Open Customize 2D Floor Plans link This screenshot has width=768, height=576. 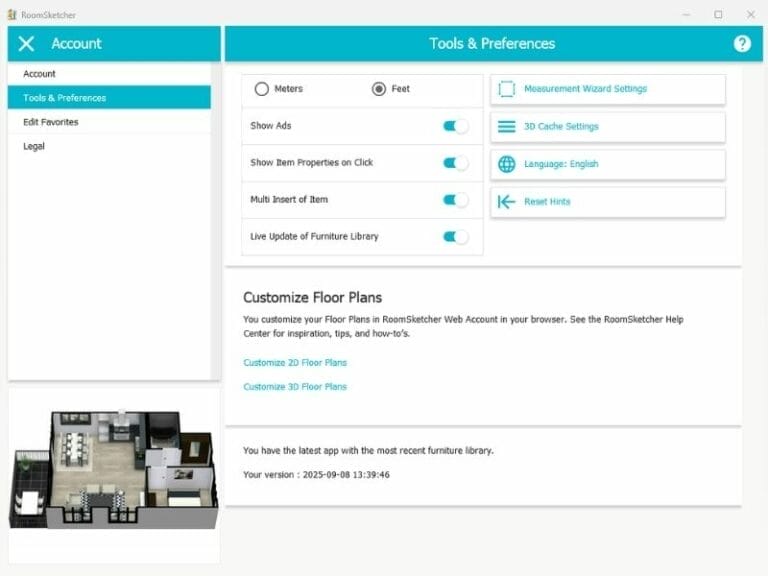[x=295, y=363]
